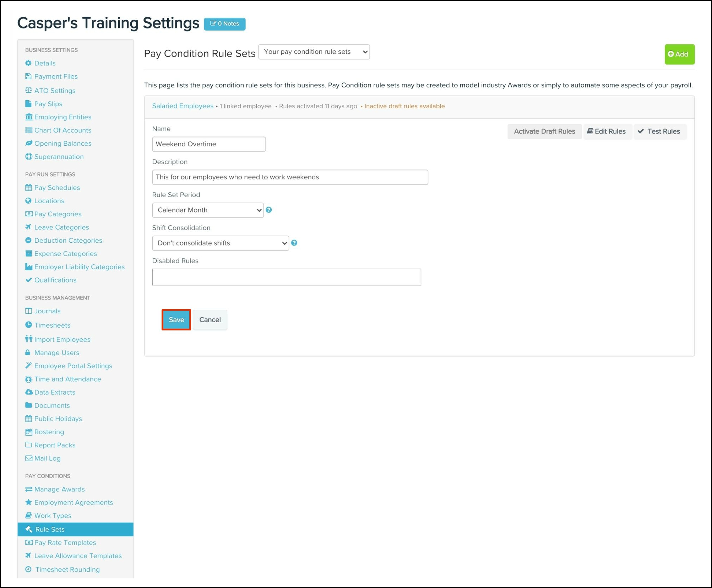
Task: Open the Rule Set Period dropdown
Action: (x=208, y=210)
